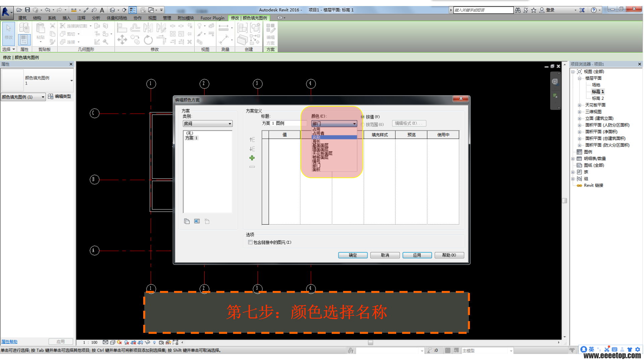The height and width of the screenshot is (362, 644).
Task: Click the Properties panel icon in the ribbon
Action: tap(24, 39)
